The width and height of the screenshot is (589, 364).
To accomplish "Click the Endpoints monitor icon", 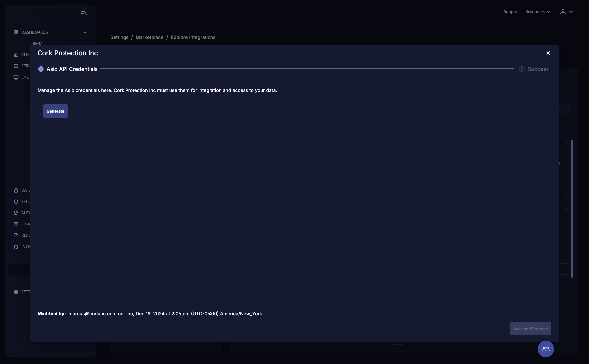I will point(16,77).
